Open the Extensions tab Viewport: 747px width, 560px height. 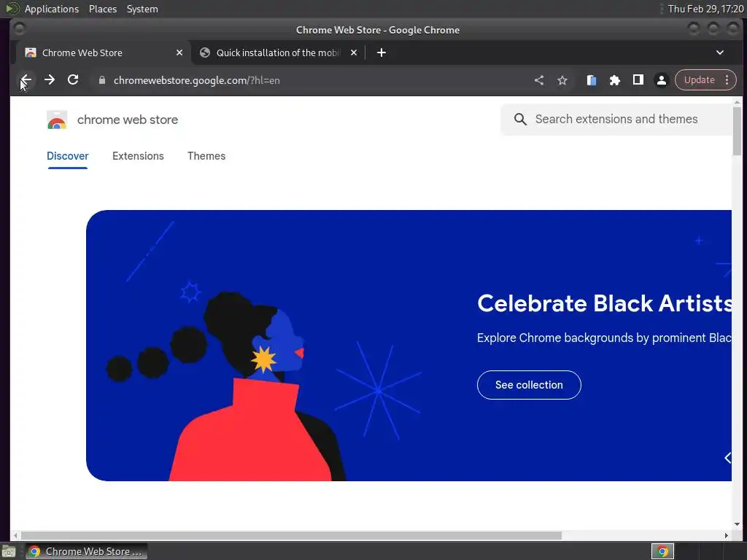point(138,156)
